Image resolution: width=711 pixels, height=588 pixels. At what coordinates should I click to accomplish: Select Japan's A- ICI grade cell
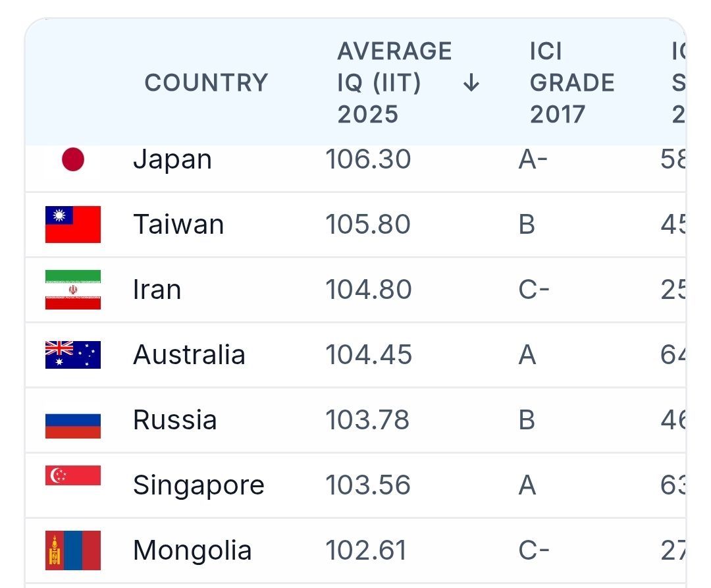tap(533, 160)
